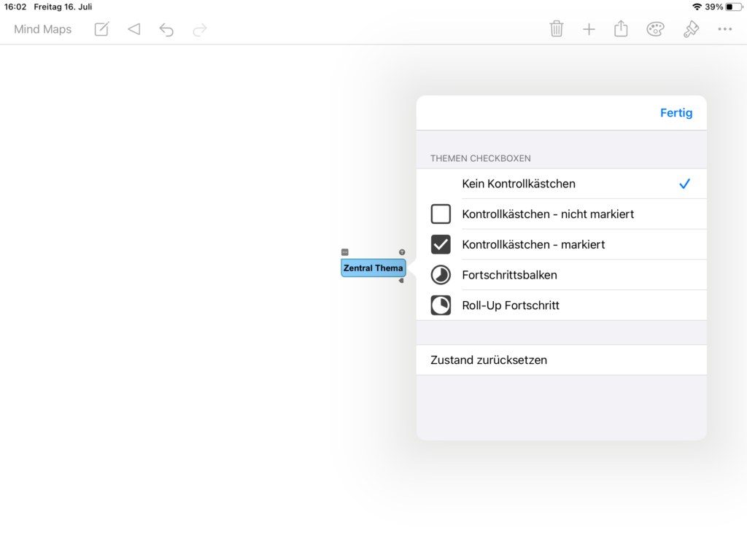
Task: Go back to Mind Maps list
Action: (x=43, y=29)
